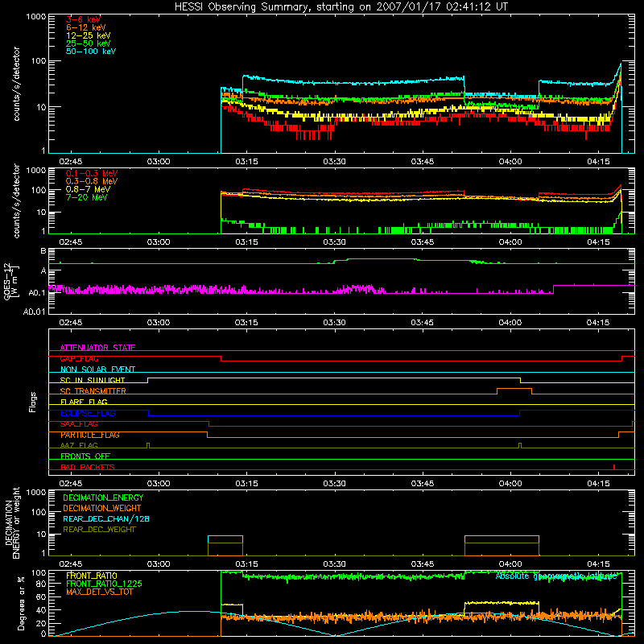Image resolution: width=644 pixels, height=644 pixels.
Task: Select the red 3-6 keV legend label
Action: [84, 19]
